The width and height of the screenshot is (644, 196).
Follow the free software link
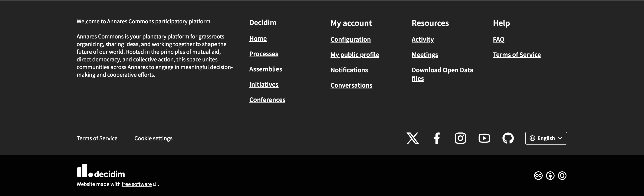coord(136,184)
